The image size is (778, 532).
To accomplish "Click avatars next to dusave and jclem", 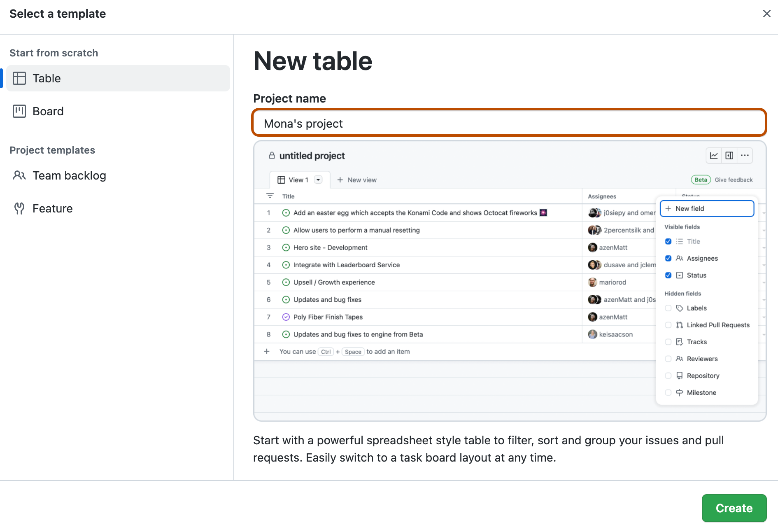I will pos(594,265).
